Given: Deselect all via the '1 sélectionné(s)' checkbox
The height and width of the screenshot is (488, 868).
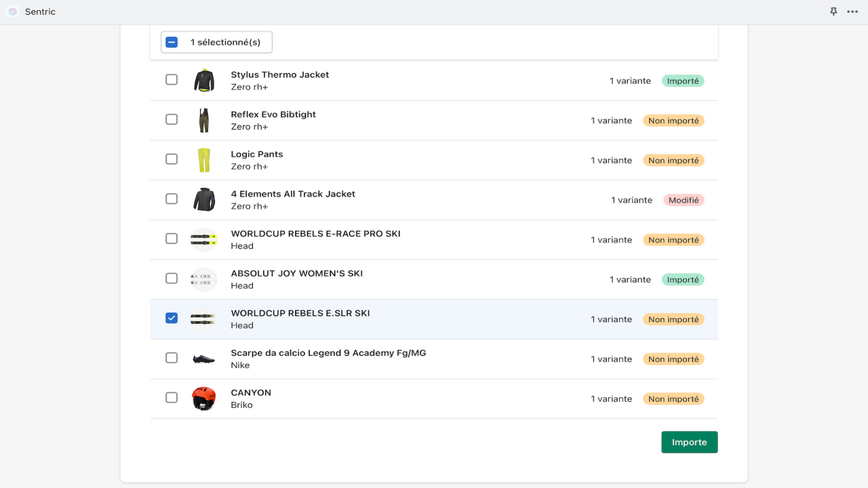Looking at the screenshot, I should point(172,42).
